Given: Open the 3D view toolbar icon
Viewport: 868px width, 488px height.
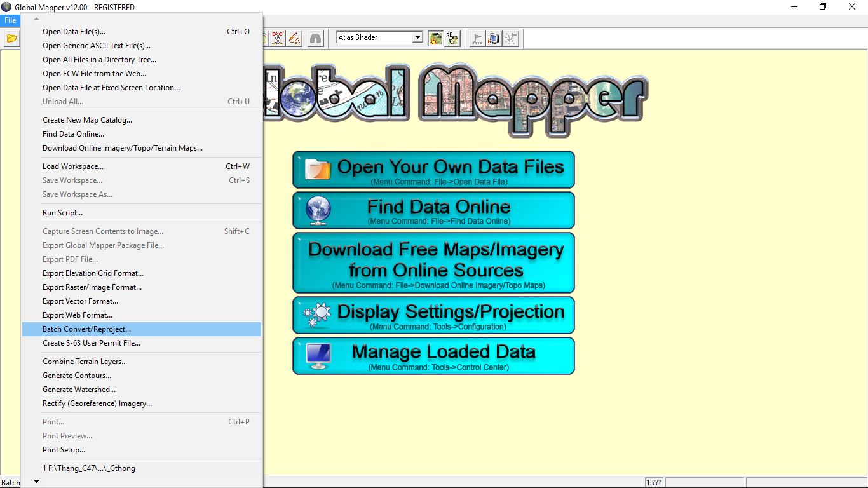Looking at the screenshot, I should [452, 38].
